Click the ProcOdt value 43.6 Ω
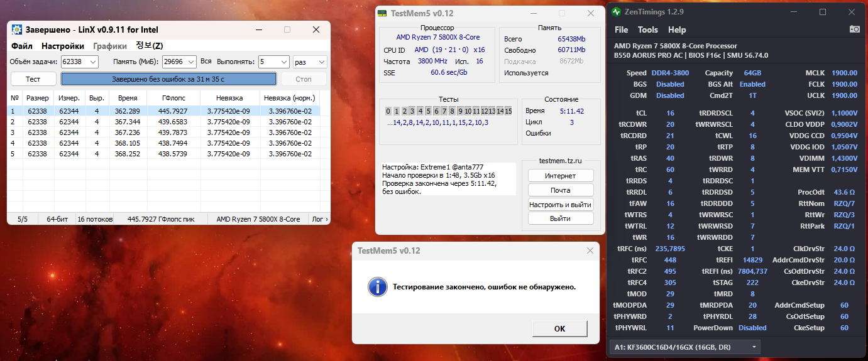The image size is (868, 361). click(x=844, y=192)
